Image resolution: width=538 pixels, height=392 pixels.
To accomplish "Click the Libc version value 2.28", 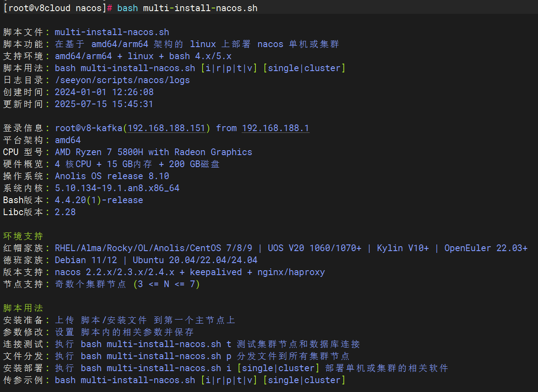I will (x=65, y=212).
